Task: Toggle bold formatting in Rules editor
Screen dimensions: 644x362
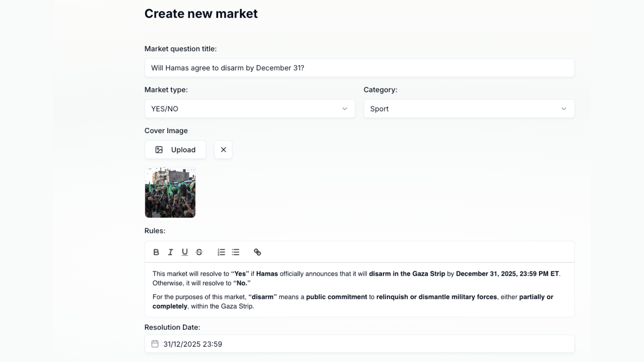Action: pos(156,252)
